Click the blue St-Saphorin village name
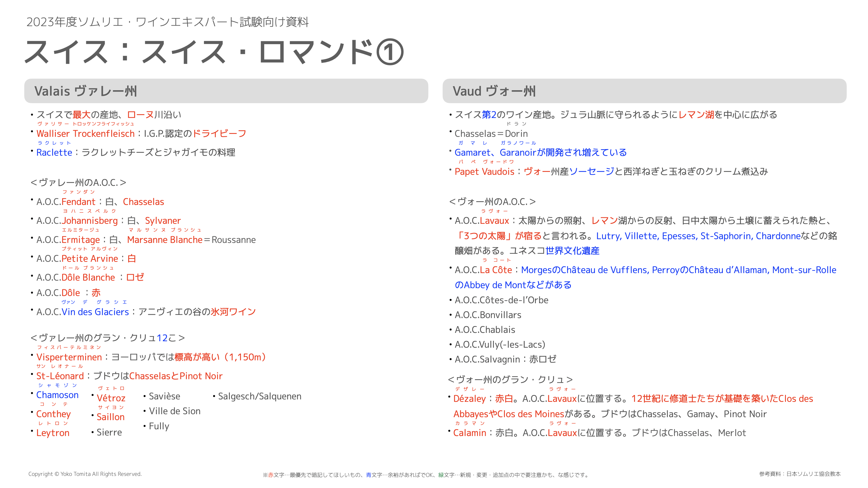This screenshot has height=488, width=868. tap(726, 236)
